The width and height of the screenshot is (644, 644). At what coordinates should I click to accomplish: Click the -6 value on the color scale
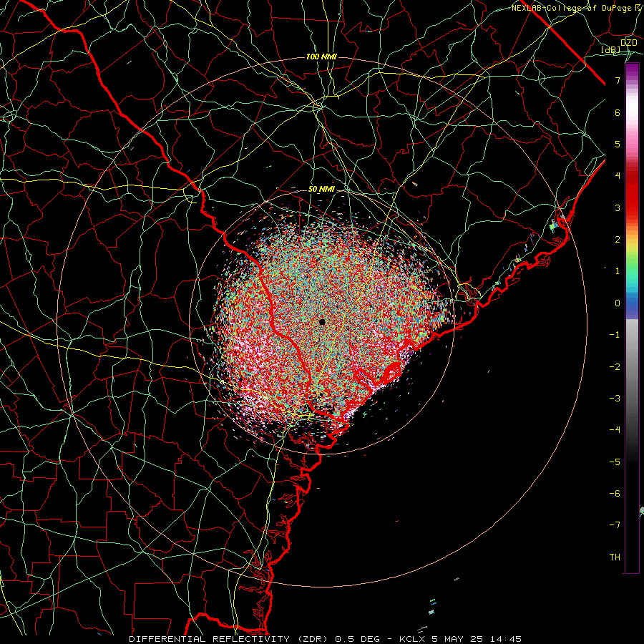tap(615, 494)
